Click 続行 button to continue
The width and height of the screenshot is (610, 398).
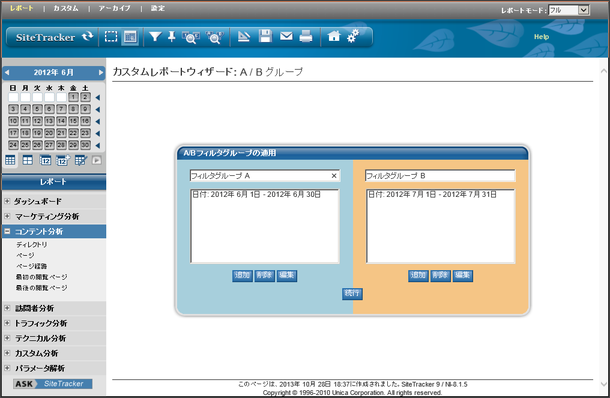click(352, 293)
